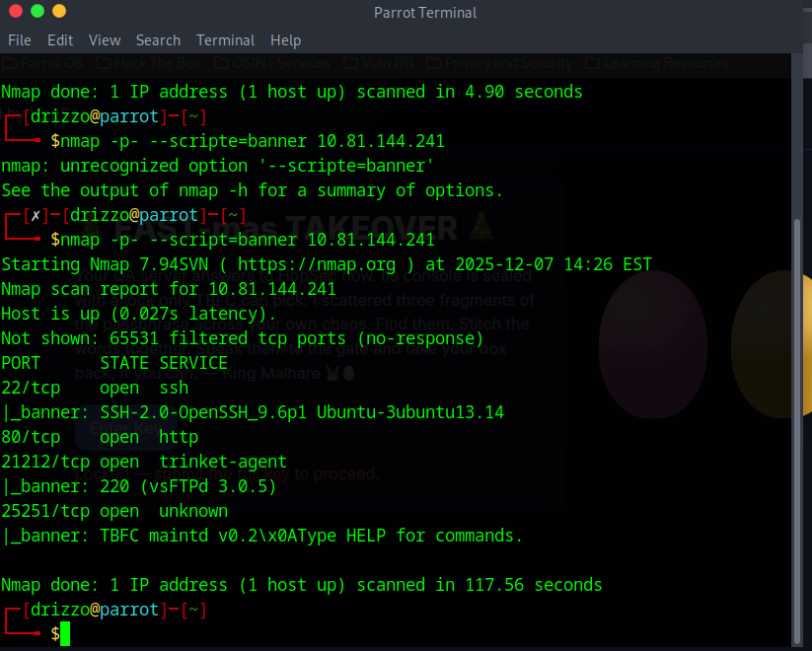This screenshot has width=812, height=651.
Task: Click the green cursor at the prompt
Action: pyautogui.click(x=65, y=634)
